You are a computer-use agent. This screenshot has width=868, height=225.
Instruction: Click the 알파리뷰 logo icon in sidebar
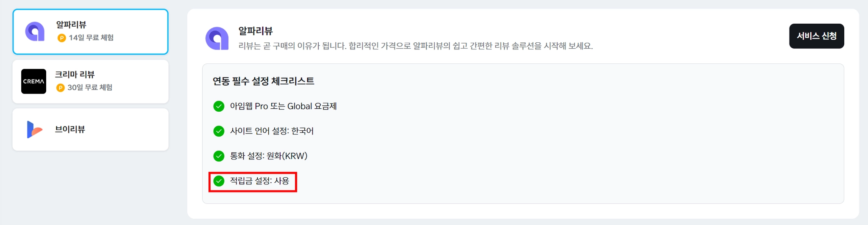(35, 32)
